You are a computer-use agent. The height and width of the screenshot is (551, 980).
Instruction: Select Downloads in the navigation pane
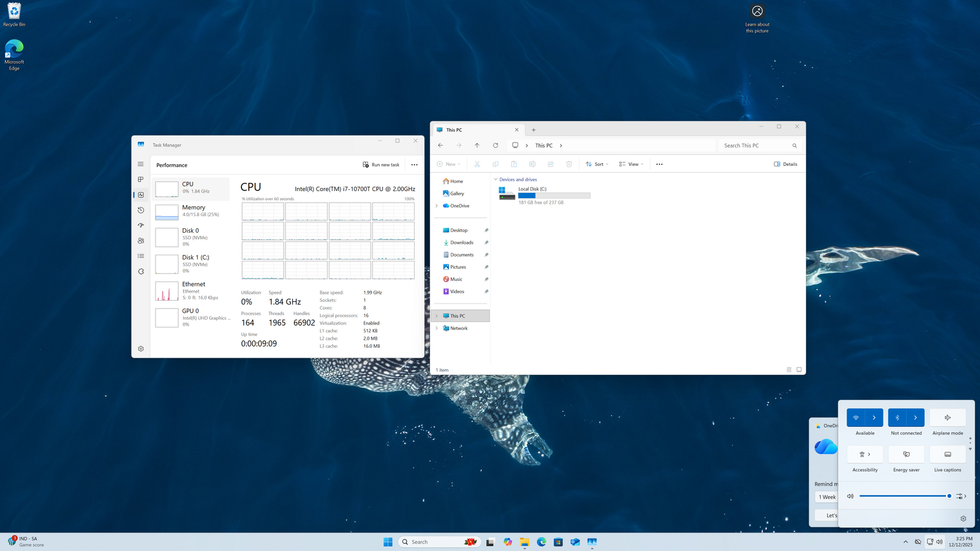[x=461, y=242]
